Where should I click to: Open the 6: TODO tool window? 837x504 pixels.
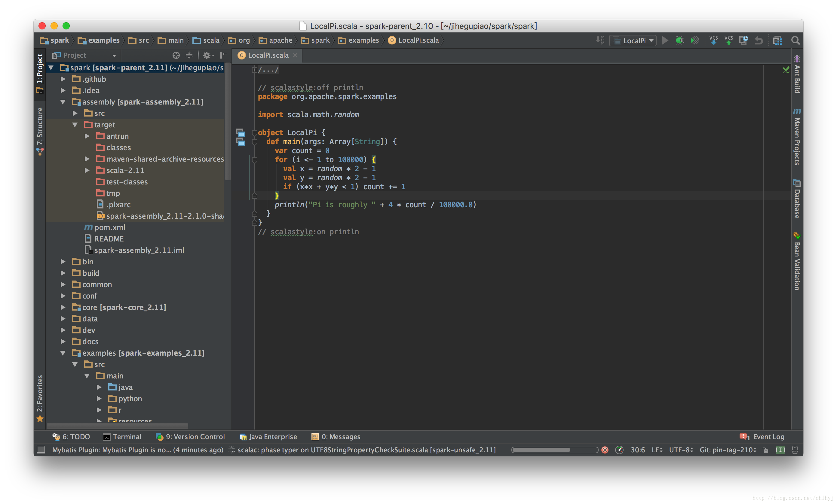click(x=71, y=437)
